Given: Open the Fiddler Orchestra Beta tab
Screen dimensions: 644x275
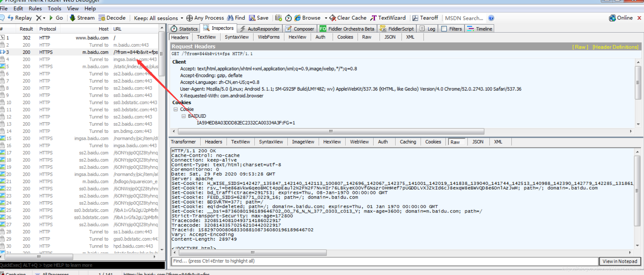Looking at the screenshot, I should [x=347, y=29].
